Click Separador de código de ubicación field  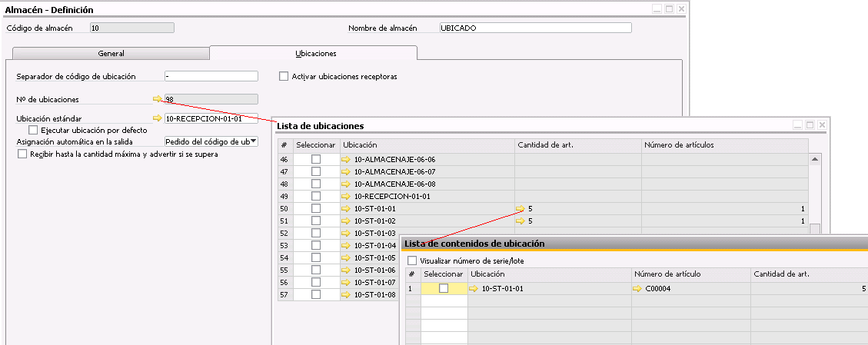click(x=211, y=76)
